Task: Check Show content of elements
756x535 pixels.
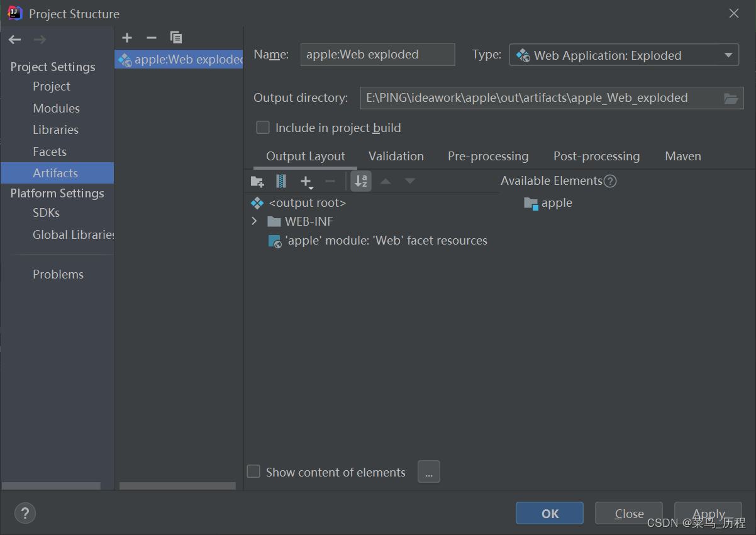Action: (253, 472)
